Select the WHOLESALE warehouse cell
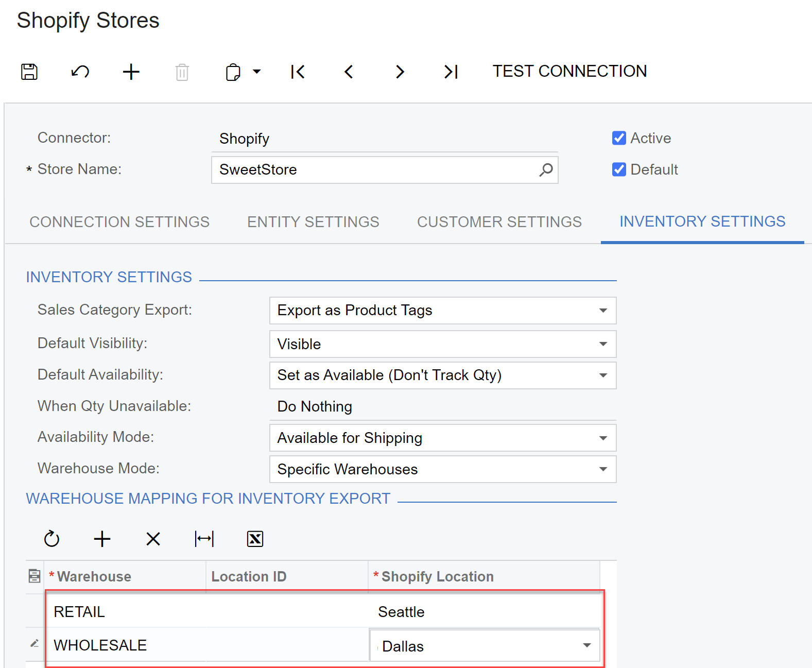This screenshot has width=812, height=668. [x=126, y=645]
